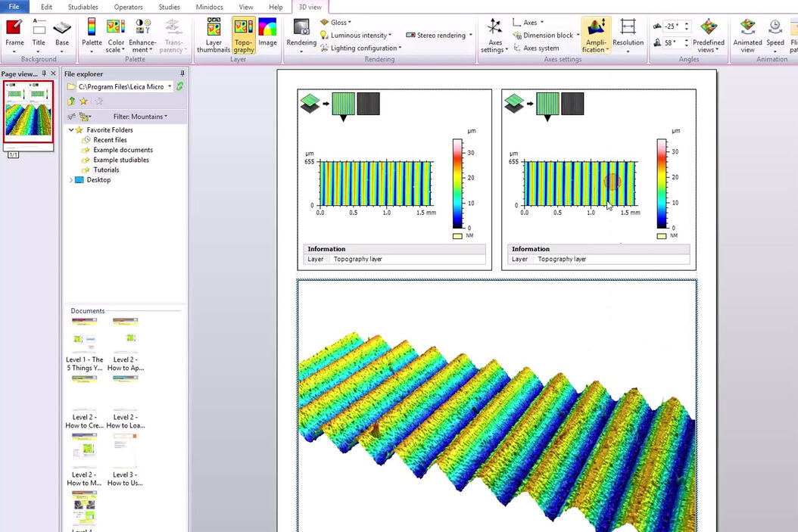
Task: Open Predefined views
Action: (709, 34)
